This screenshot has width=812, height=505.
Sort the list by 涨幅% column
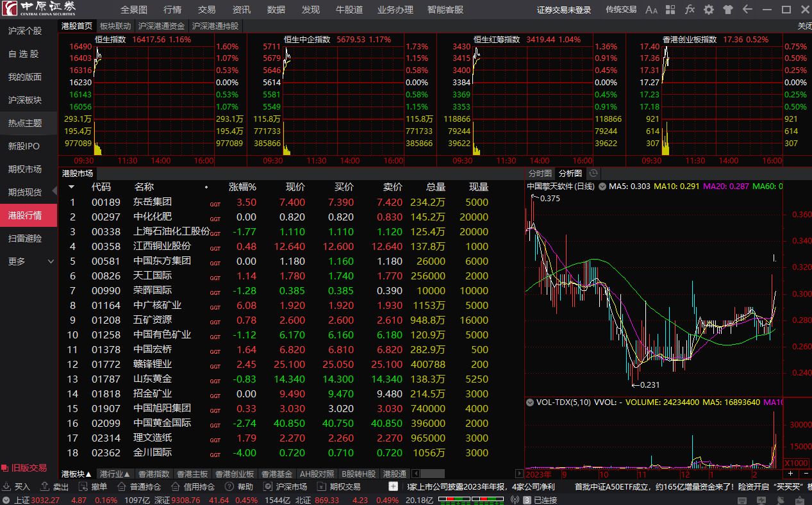242,187
